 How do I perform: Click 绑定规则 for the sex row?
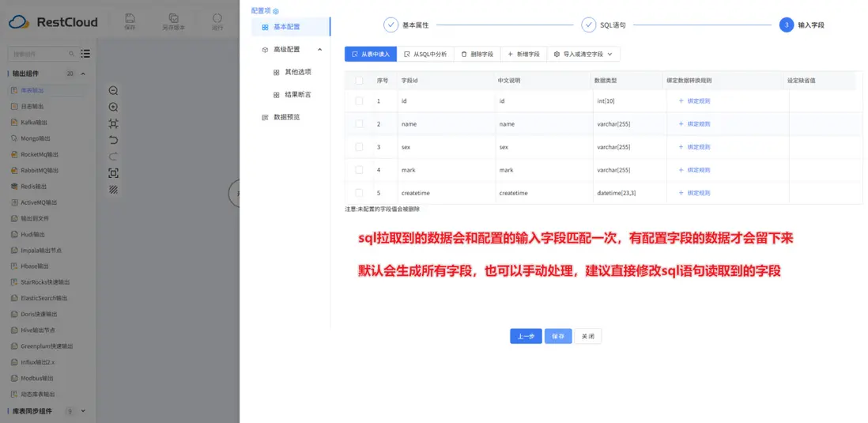(694, 147)
